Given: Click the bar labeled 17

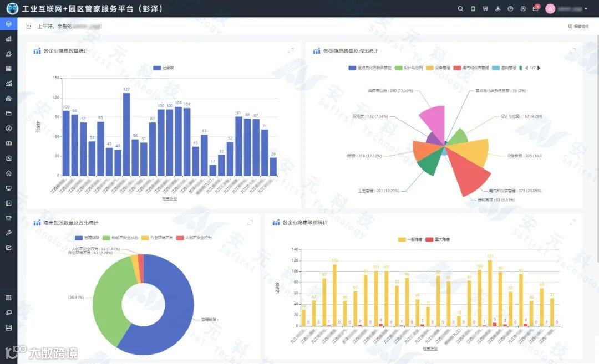Looking at the screenshot, I should (x=213, y=170).
